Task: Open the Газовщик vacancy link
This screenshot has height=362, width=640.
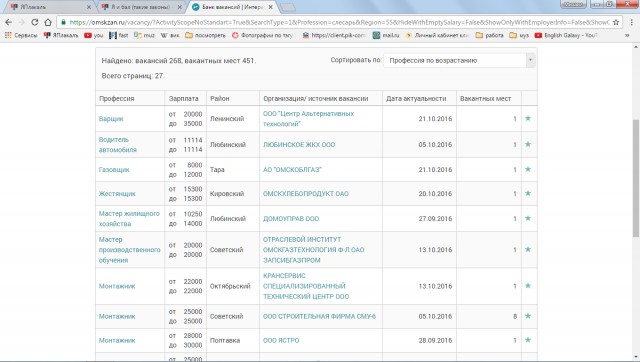Action: point(114,169)
